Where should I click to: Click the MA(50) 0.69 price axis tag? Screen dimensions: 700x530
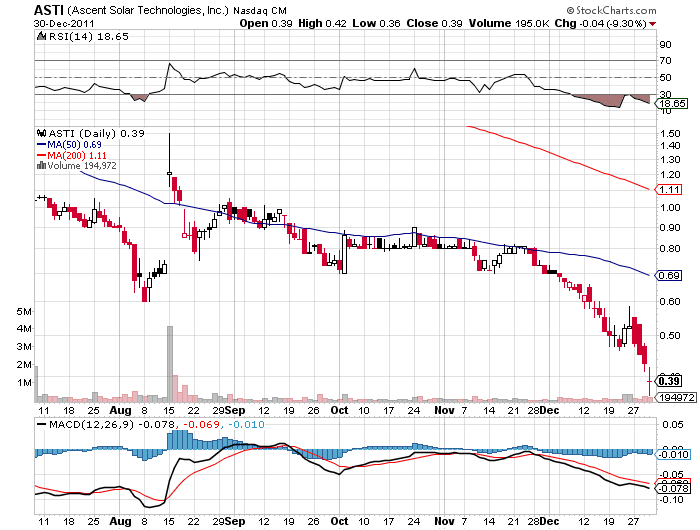click(x=668, y=275)
